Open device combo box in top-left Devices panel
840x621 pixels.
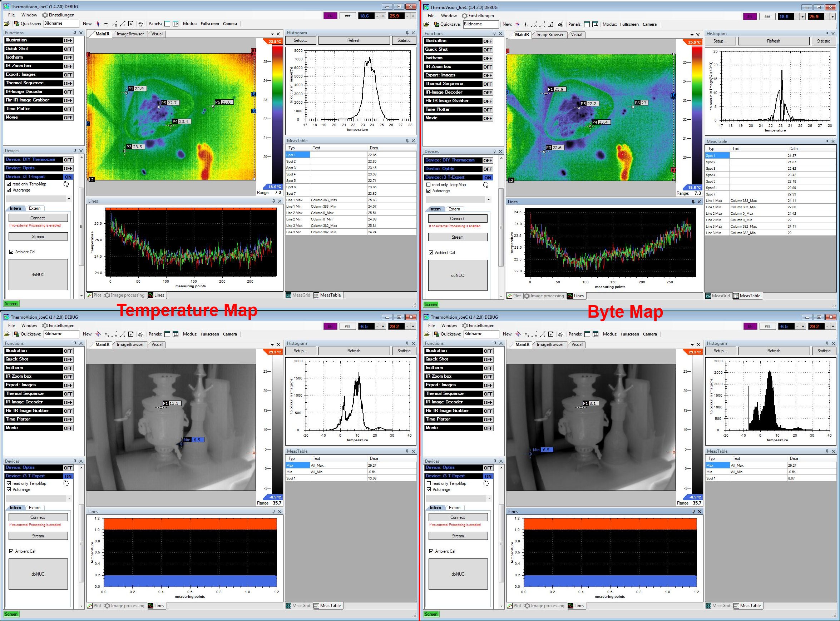[x=69, y=199]
